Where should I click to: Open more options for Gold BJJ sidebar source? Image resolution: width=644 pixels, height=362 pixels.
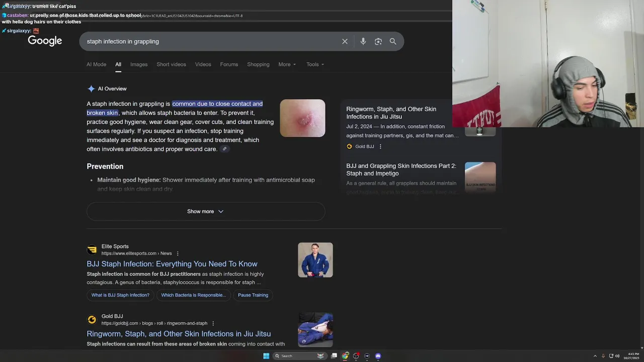click(380, 146)
